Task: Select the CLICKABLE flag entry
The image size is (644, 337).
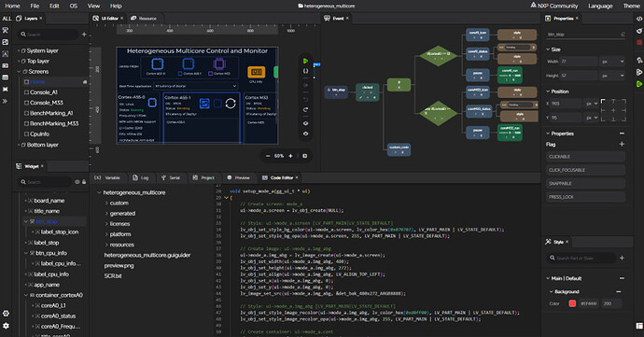Action: (x=586, y=157)
